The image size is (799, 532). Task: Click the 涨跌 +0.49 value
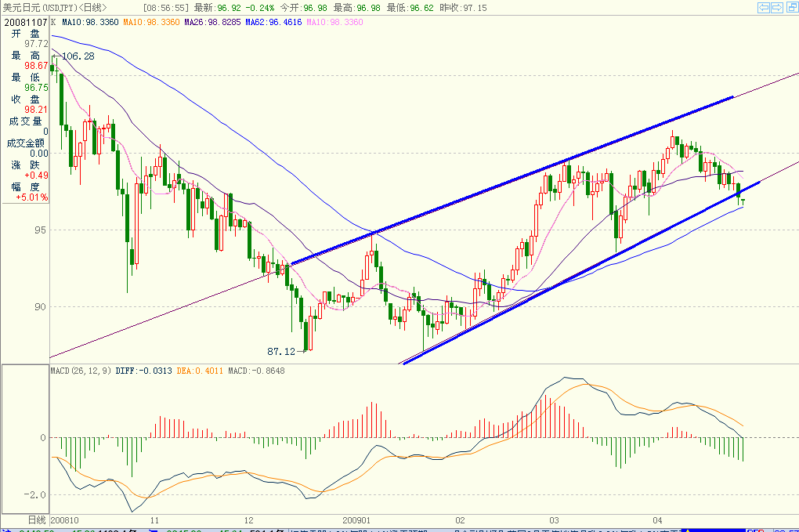[x=36, y=176]
